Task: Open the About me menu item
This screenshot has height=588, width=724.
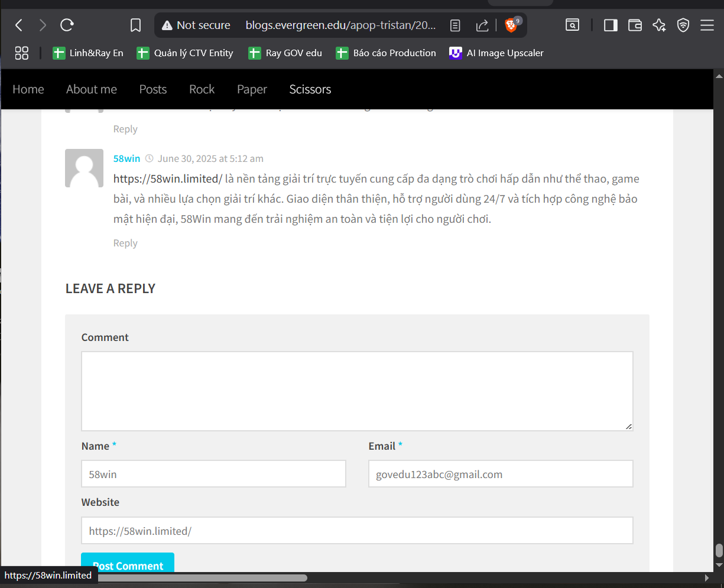Action: pos(92,89)
